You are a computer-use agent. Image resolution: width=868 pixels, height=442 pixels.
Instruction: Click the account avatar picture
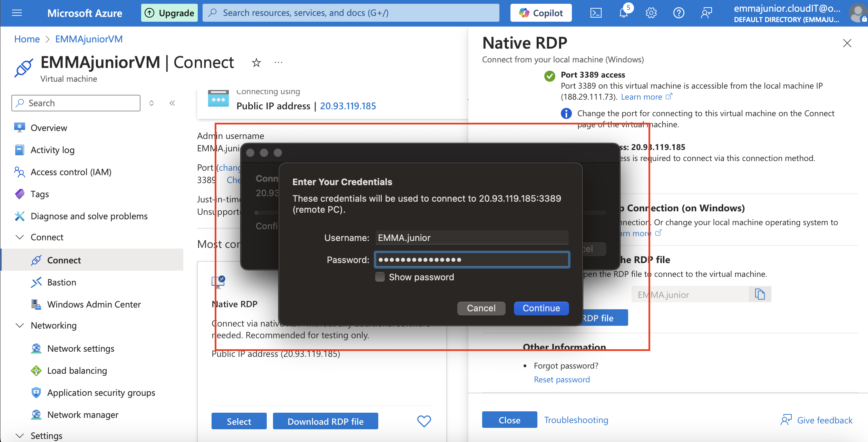point(858,13)
